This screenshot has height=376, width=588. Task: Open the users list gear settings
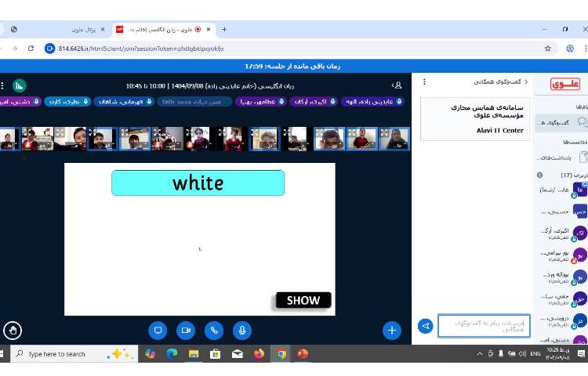pyautogui.click(x=539, y=175)
